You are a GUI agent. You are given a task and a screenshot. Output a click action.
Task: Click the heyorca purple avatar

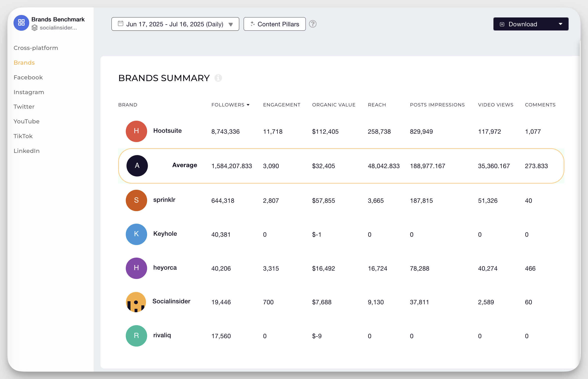tap(136, 268)
